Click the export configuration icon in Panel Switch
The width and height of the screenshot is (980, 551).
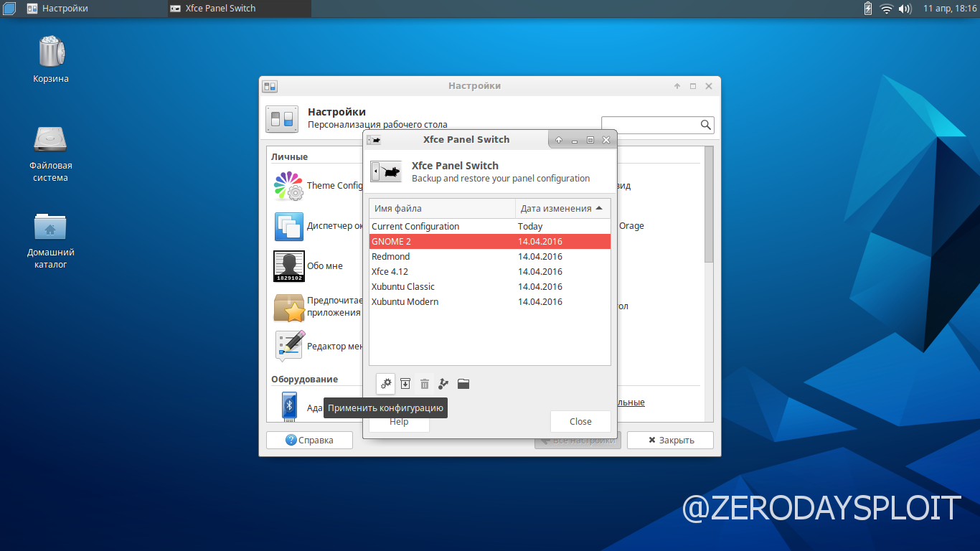pyautogui.click(x=444, y=384)
